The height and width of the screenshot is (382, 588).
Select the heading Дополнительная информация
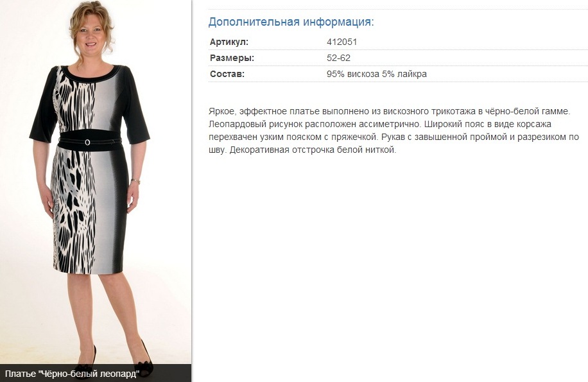(x=291, y=22)
